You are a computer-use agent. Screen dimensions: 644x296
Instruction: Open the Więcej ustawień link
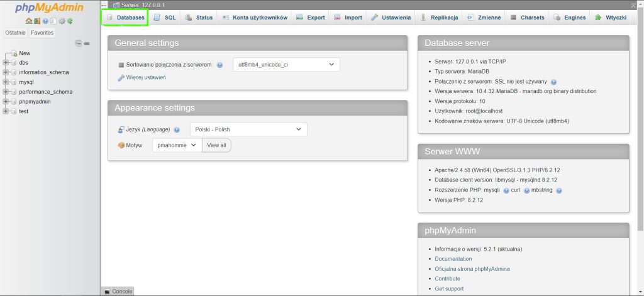point(146,77)
